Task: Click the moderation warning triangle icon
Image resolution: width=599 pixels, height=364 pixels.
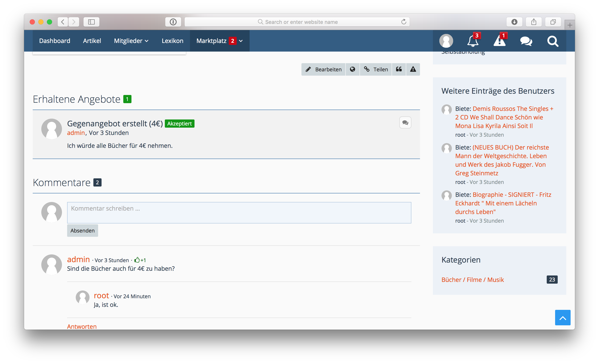Action: (499, 41)
